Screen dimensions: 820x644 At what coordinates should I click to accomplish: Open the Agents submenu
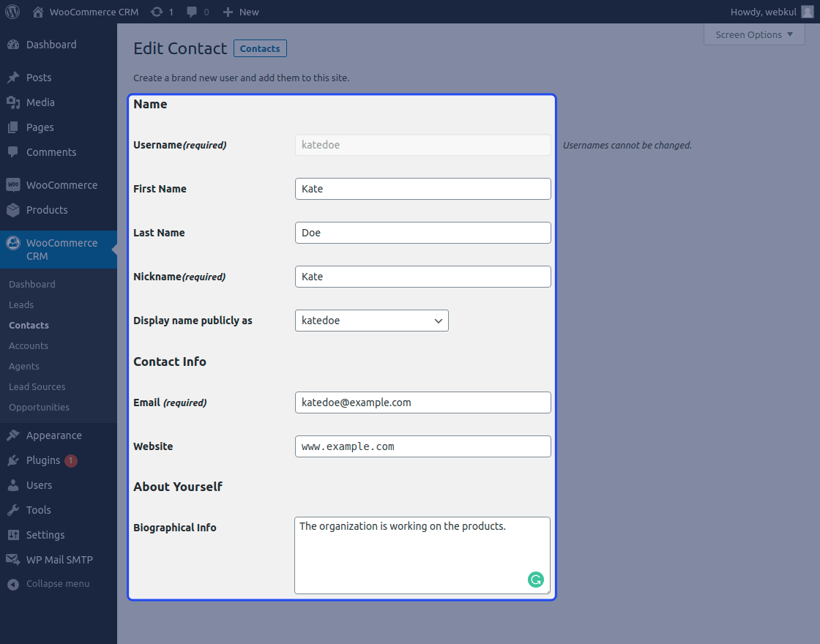[24, 367]
